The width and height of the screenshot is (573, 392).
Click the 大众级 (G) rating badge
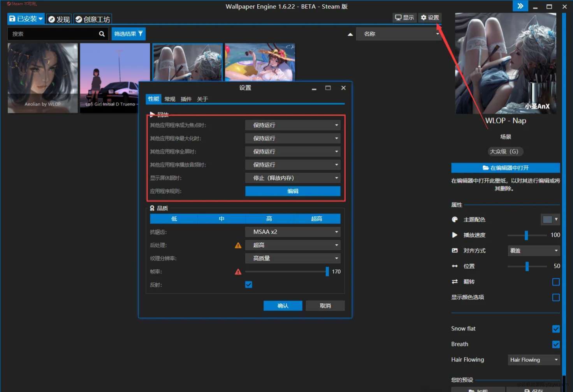tap(506, 152)
